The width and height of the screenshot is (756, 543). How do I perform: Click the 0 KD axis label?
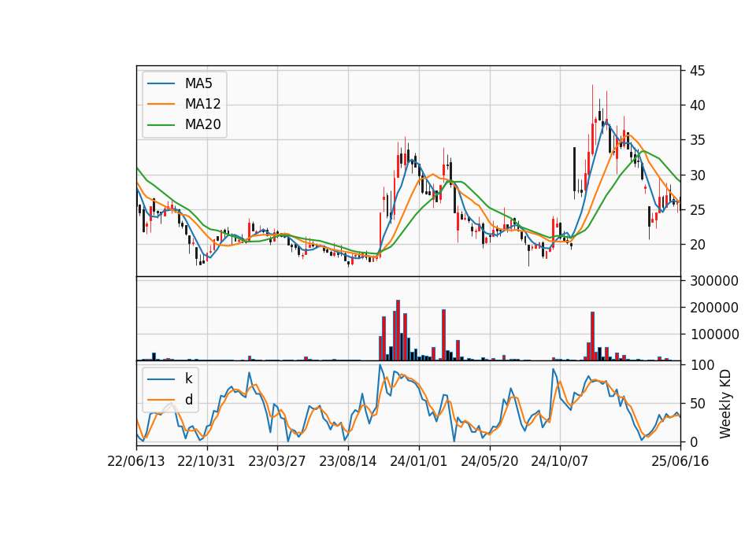694,441
